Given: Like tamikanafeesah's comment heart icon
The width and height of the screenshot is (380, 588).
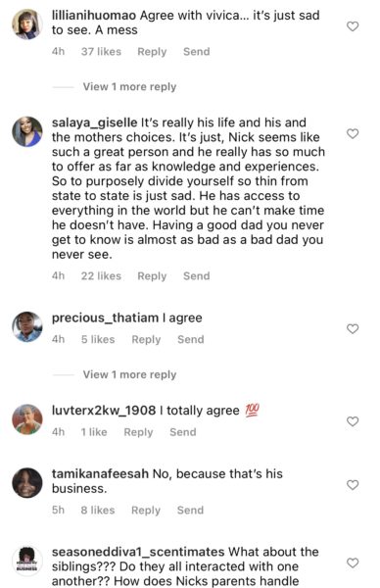Looking at the screenshot, I should 353,485.
